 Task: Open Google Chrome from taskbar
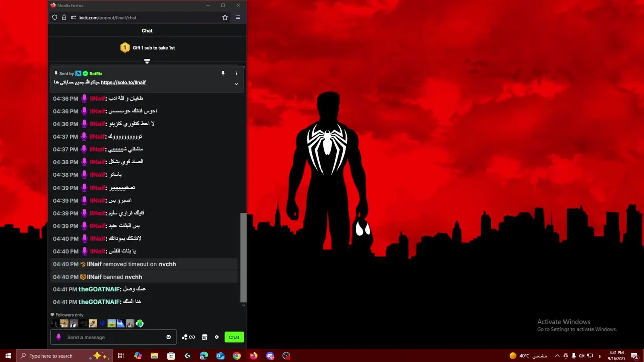coord(237,356)
